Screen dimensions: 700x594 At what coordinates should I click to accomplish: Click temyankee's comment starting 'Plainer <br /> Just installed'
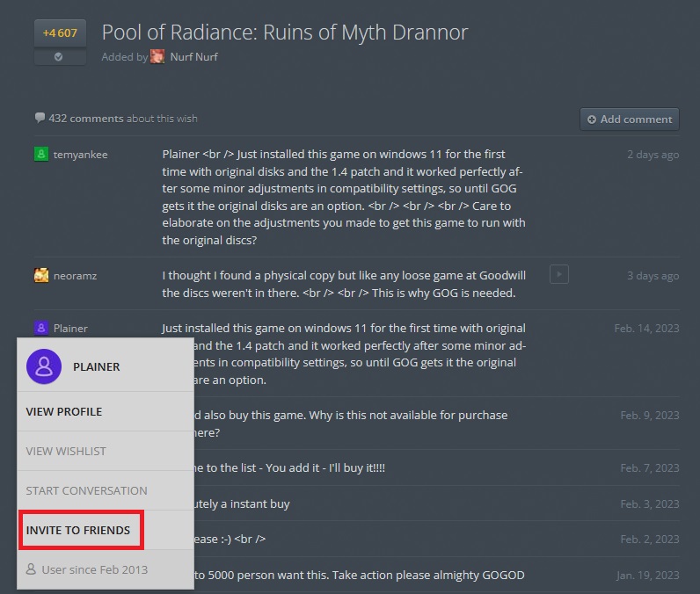coord(344,197)
